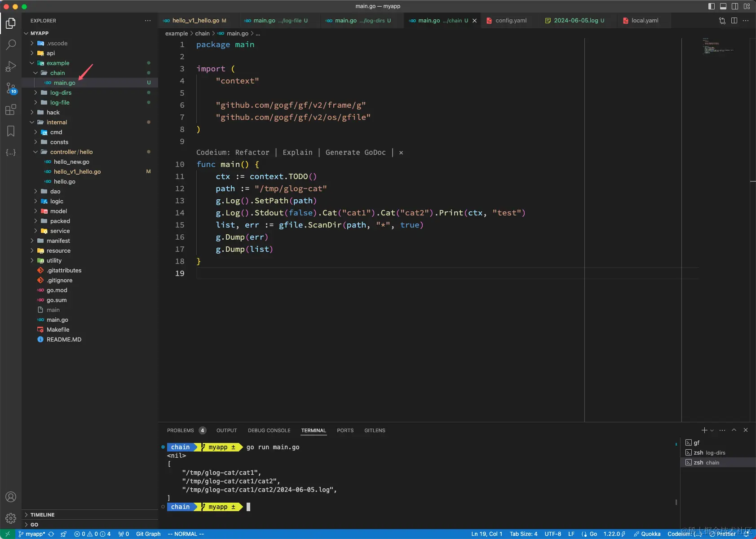Select zsh chain terminal instance
The image size is (756, 539).
pos(718,463)
